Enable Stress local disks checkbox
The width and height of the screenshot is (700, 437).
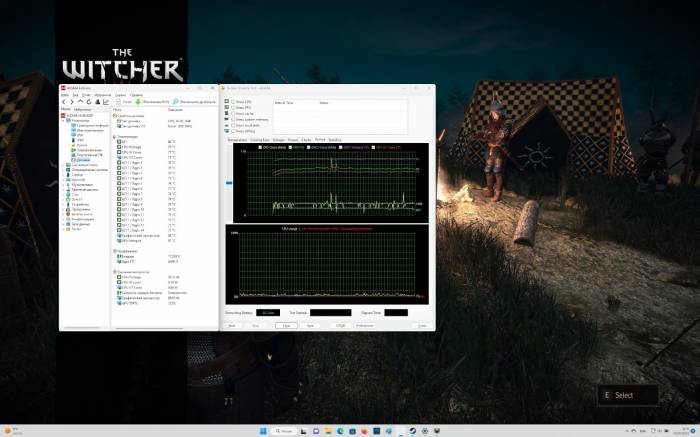pyautogui.click(x=233, y=125)
